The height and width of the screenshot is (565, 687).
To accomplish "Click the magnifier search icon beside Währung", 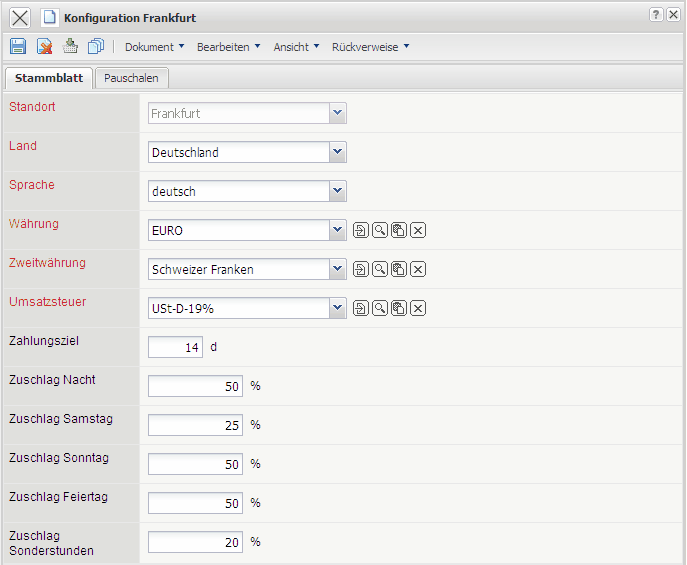I will coord(380,230).
